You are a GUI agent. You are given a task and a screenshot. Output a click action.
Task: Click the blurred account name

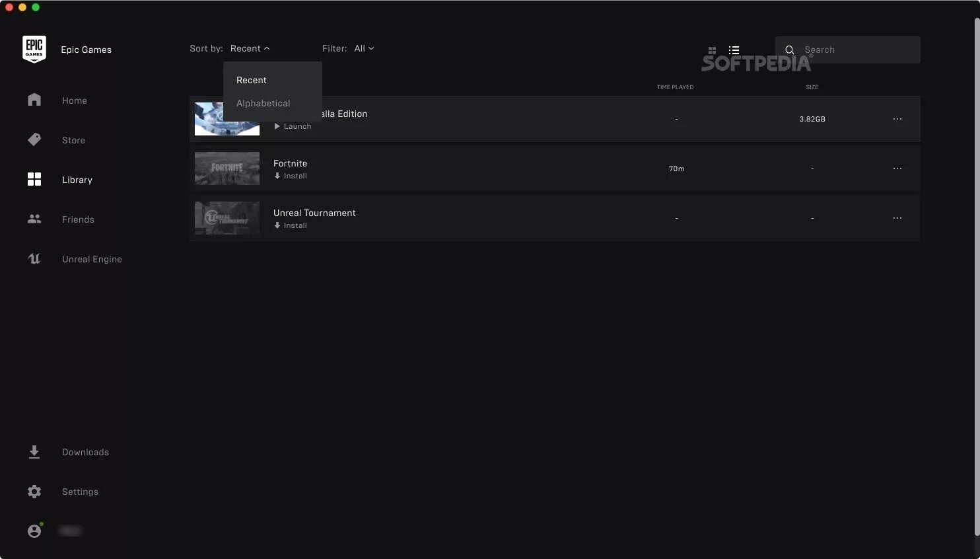(x=71, y=531)
